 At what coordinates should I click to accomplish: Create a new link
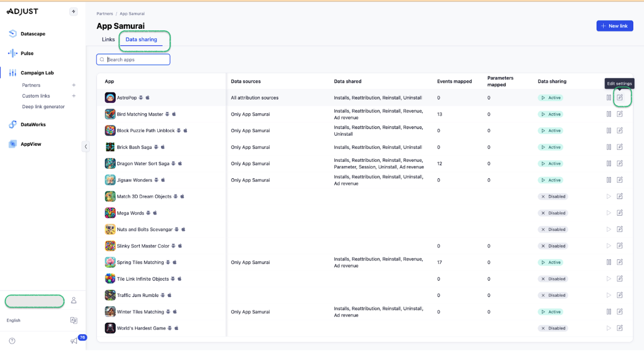click(x=615, y=26)
